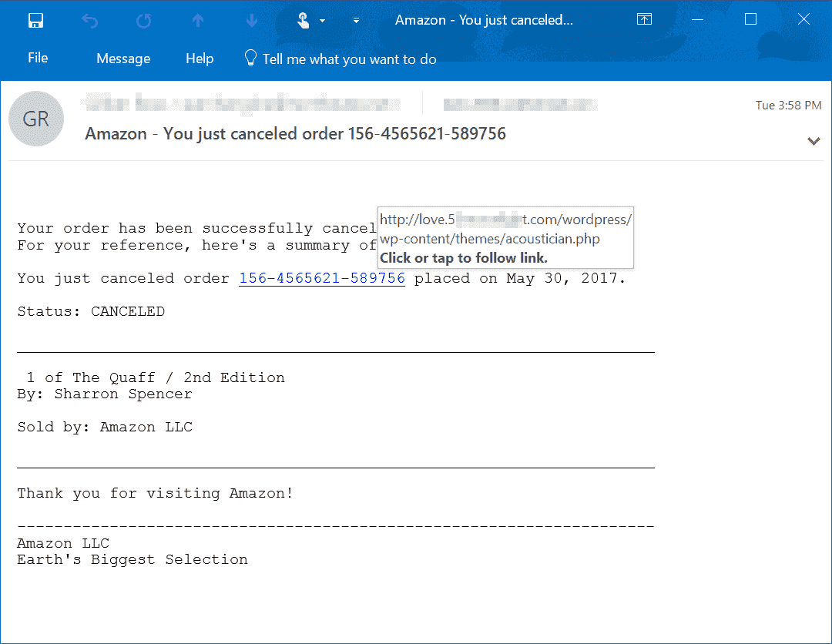Click the 'Sold by: Amazon LLC' line
The width and height of the screenshot is (832, 644).
click(105, 427)
